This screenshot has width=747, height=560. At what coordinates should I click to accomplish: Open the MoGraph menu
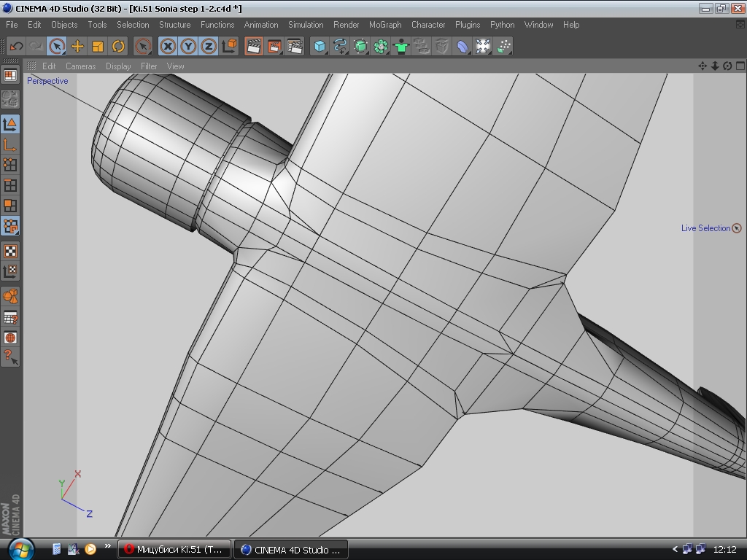pyautogui.click(x=384, y=25)
